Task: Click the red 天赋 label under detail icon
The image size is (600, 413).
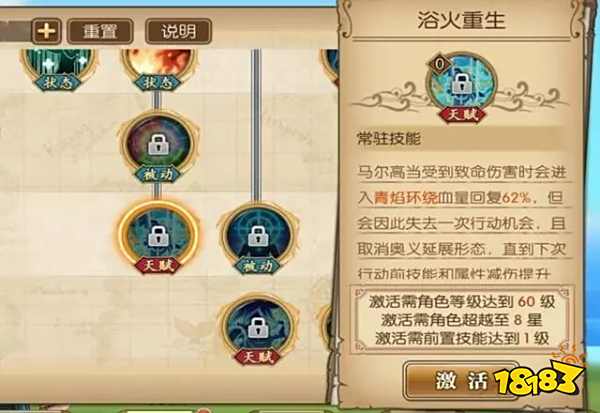Action: pyautogui.click(x=462, y=115)
